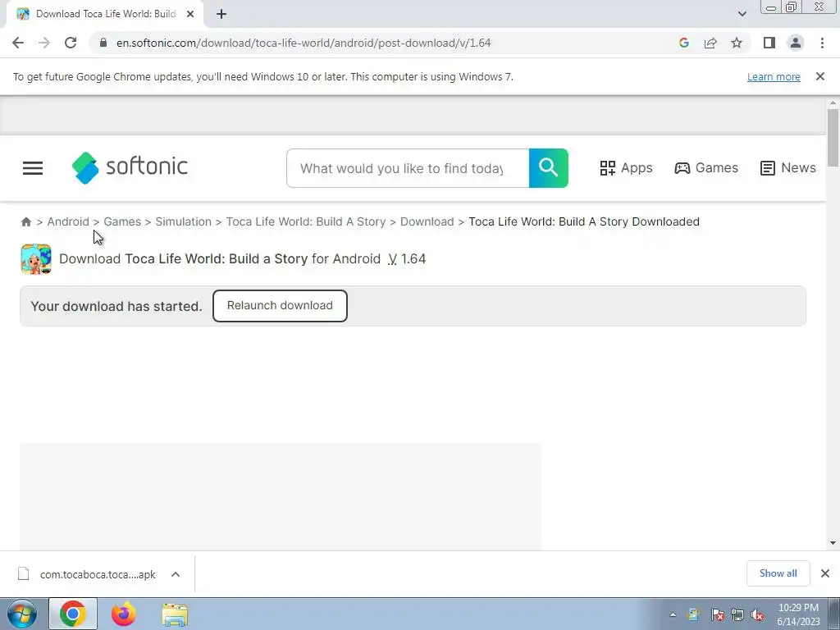
Task: Select the Download Toca Life World tab
Action: point(104,14)
